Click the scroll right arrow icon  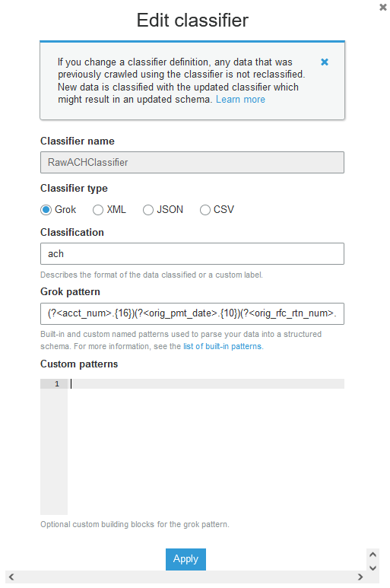[360, 577]
